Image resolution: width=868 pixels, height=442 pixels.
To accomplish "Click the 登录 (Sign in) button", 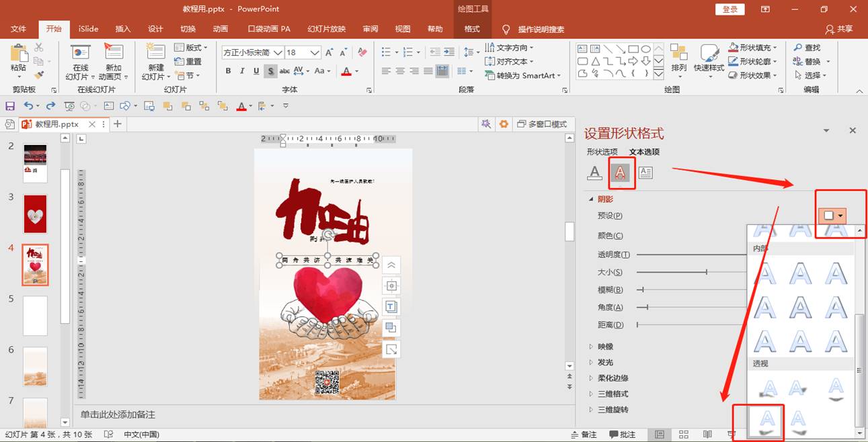I will (730, 9).
